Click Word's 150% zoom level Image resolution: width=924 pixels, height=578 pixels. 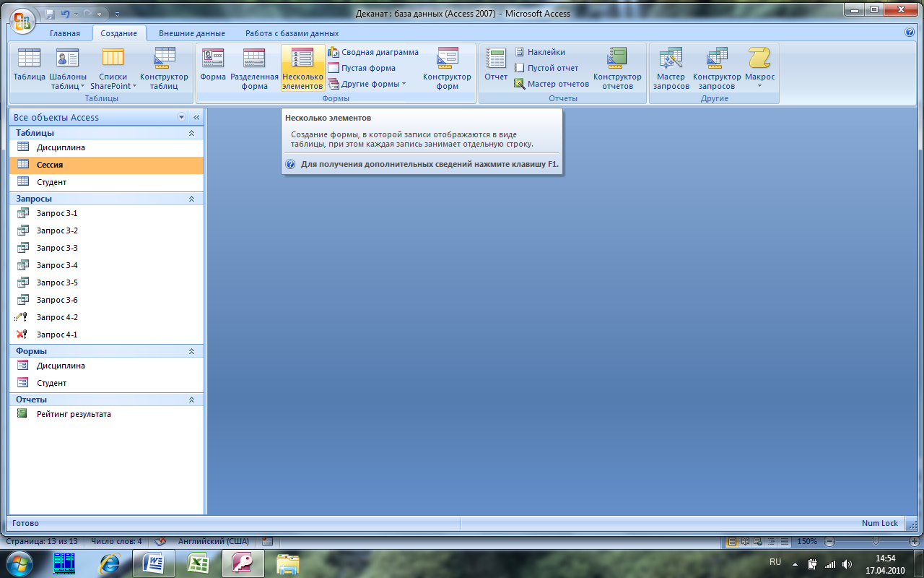point(807,541)
